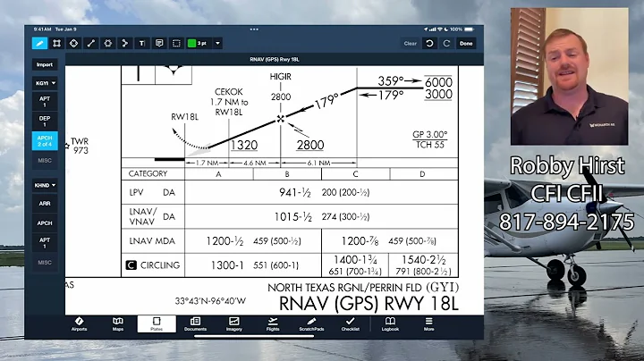Expand the KHND airport dropdown

click(x=45, y=185)
